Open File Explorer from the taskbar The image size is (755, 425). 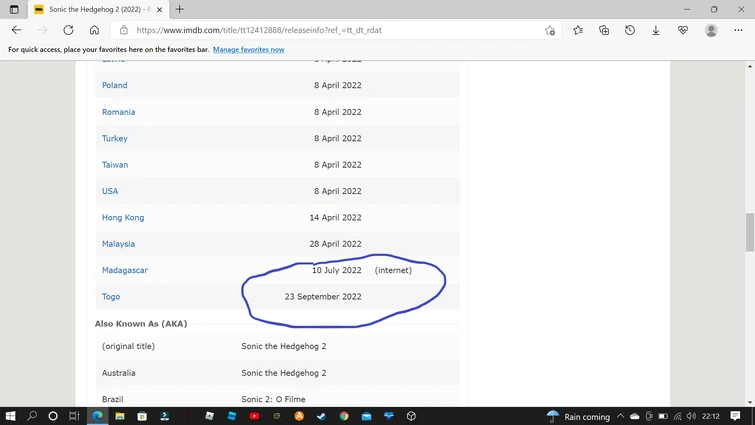(x=120, y=416)
